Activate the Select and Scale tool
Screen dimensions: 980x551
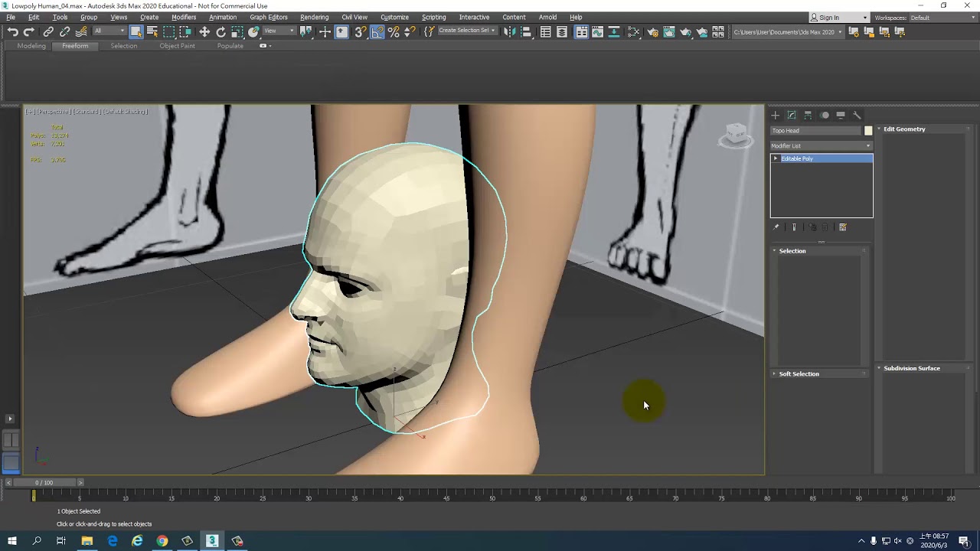[x=237, y=31]
